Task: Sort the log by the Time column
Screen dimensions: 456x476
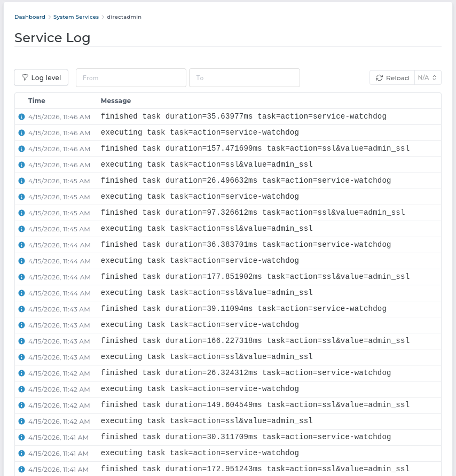Action: pos(36,100)
